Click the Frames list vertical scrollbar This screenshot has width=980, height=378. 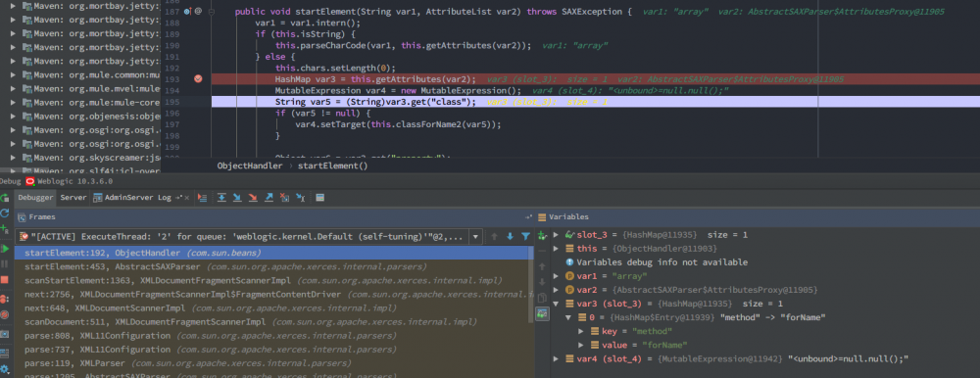tap(530, 284)
